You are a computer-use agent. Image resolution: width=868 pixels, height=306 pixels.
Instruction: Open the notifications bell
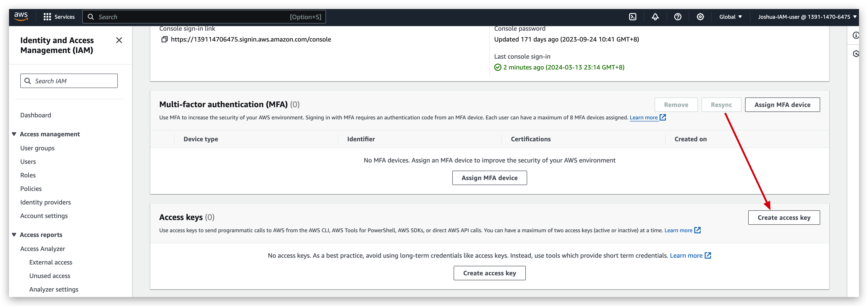point(655,17)
